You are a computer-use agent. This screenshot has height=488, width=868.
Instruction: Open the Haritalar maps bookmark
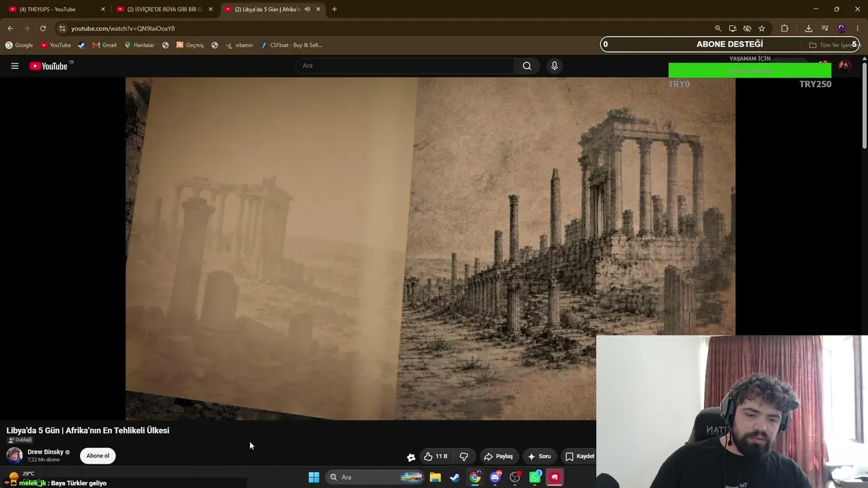click(x=139, y=45)
